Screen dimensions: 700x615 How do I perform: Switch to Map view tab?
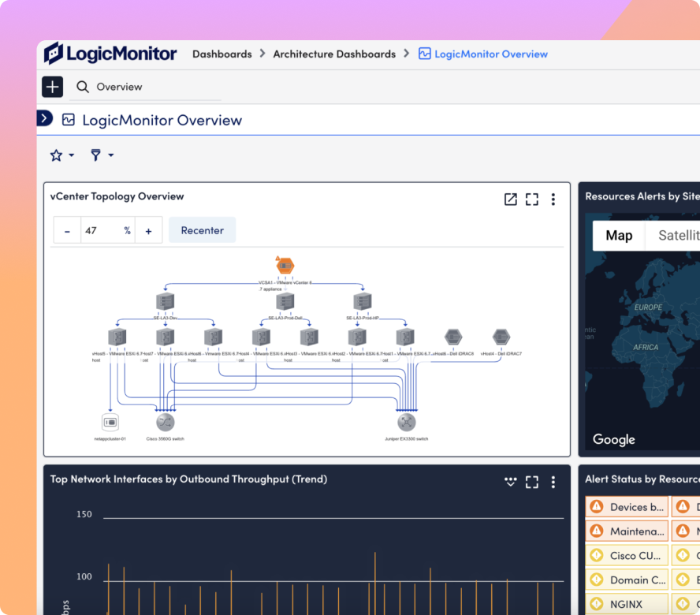click(619, 236)
